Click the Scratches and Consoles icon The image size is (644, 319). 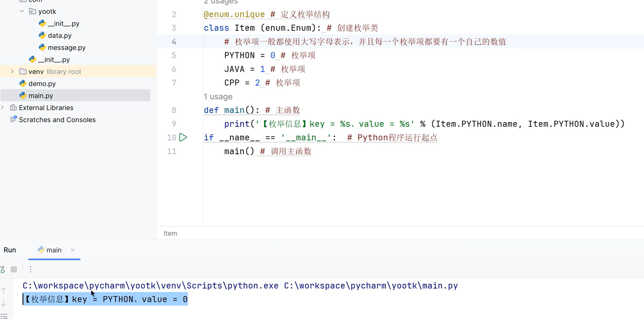pos(13,119)
